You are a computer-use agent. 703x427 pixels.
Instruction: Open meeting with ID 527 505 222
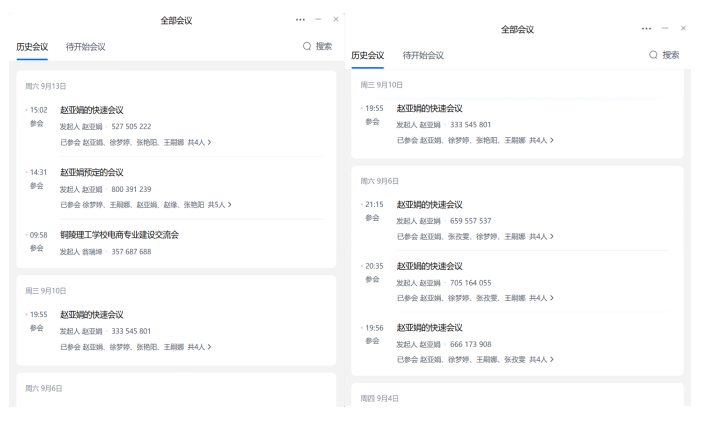(131, 126)
